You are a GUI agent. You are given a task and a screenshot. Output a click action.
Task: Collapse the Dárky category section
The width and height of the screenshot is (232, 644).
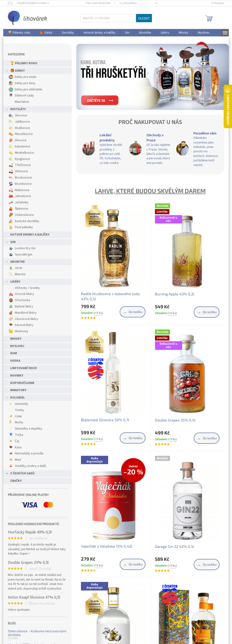pos(7,71)
